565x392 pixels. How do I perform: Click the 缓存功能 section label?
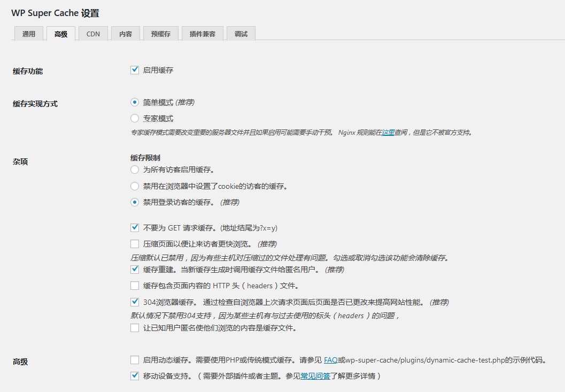point(28,71)
